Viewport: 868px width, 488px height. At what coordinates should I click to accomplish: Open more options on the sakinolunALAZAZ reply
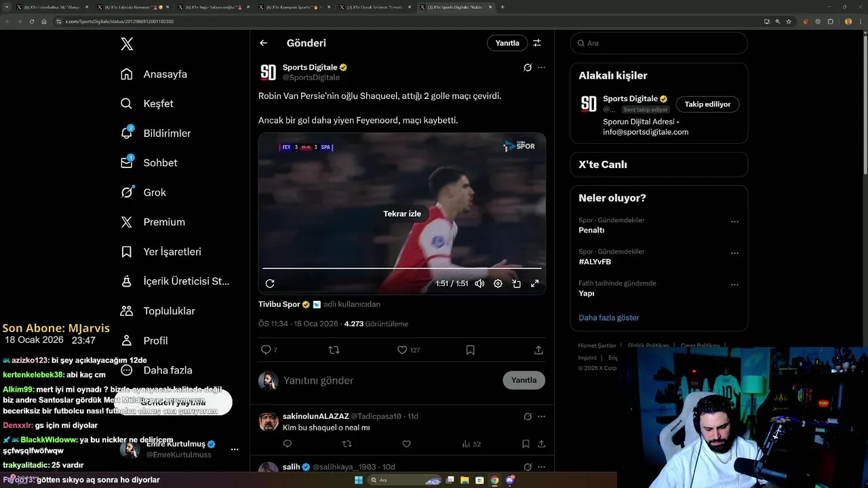[541, 416]
